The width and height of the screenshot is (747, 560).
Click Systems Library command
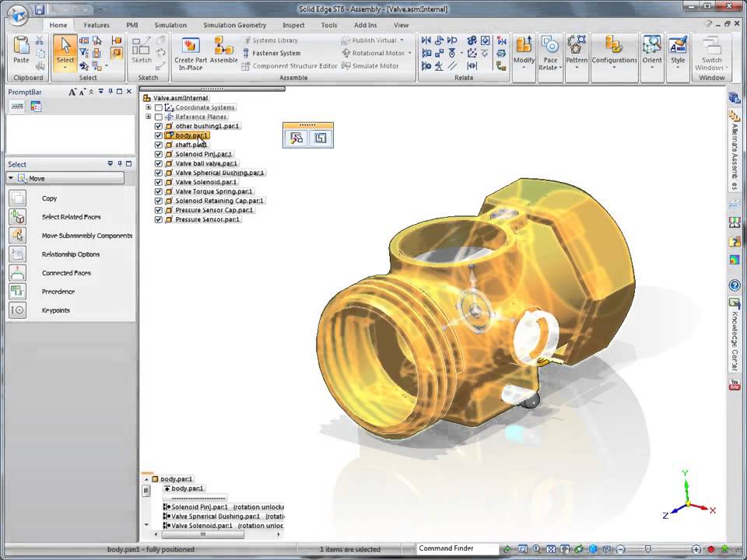[270, 40]
